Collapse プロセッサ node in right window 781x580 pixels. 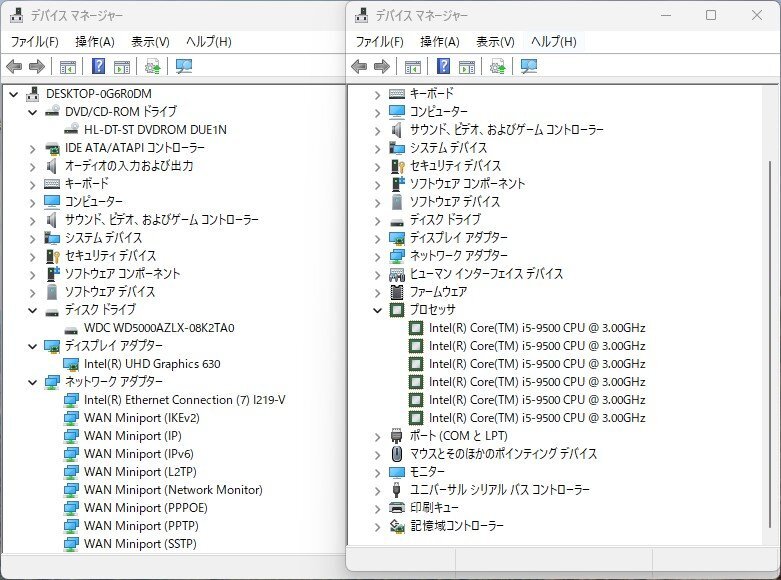(x=378, y=310)
